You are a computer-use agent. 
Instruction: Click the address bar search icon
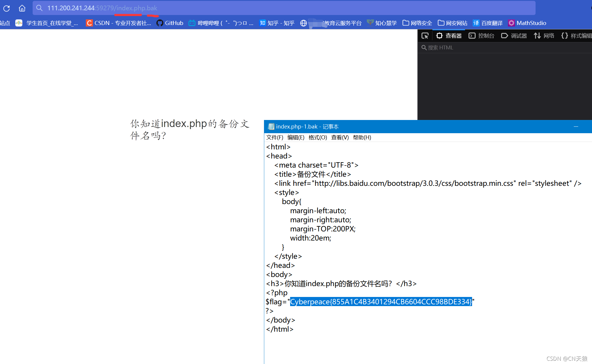point(39,8)
